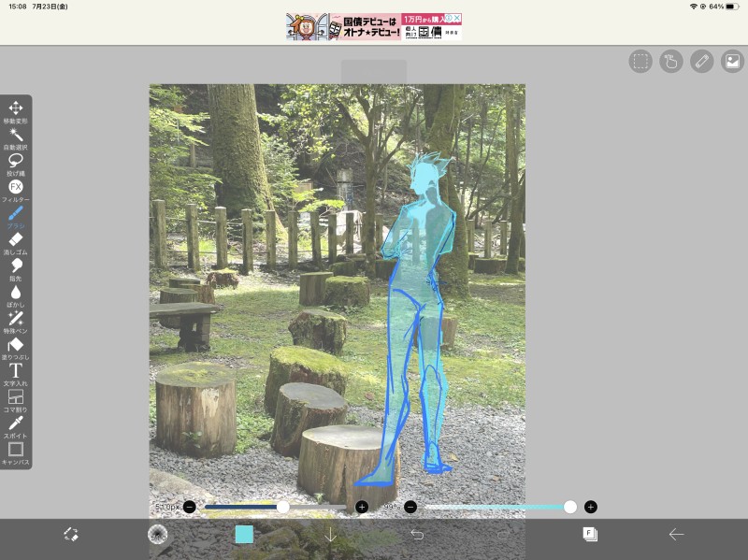Select the 自動選択 magic wand tool

16,138
